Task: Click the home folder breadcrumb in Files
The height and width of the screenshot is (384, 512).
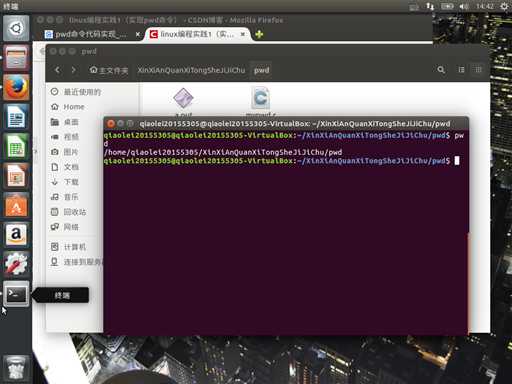Action: 109,70
